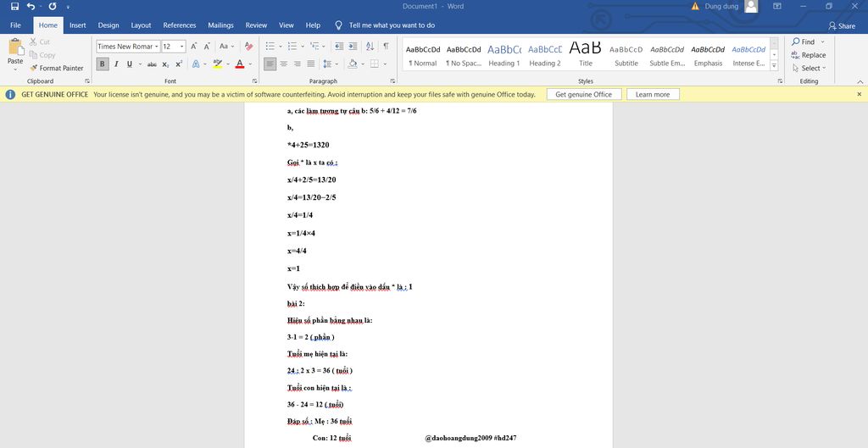
Task: Open underline style dropdown arrow
Action: tap(140, 64)
